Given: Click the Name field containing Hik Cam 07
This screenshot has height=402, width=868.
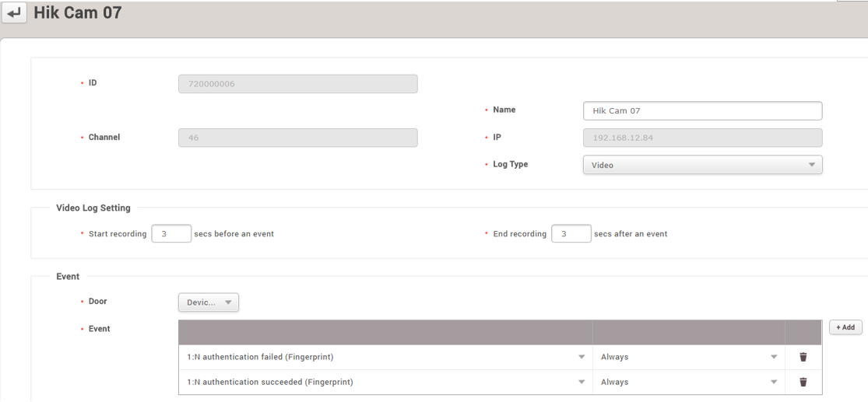Looking at the screenshot, I should click(702, 110).
